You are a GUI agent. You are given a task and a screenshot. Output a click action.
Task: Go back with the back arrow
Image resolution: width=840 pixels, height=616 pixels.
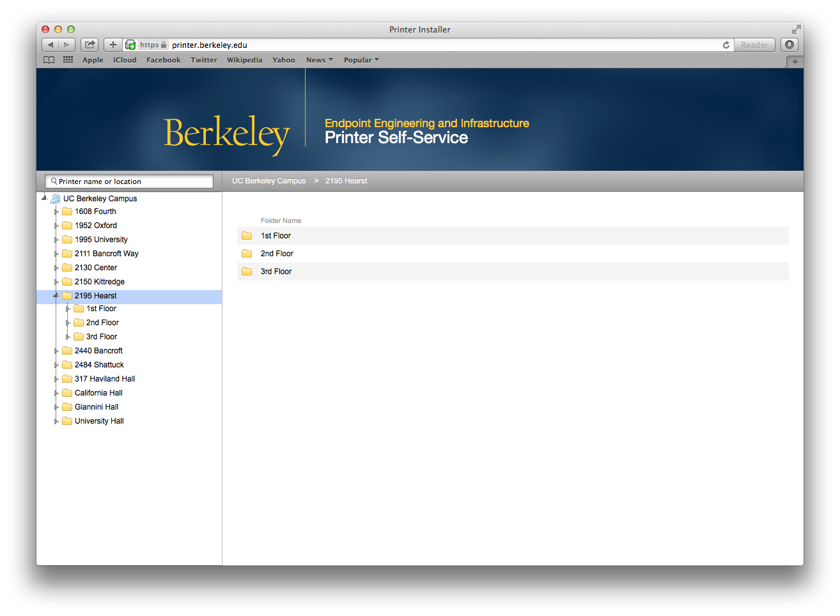pos(51,45)
